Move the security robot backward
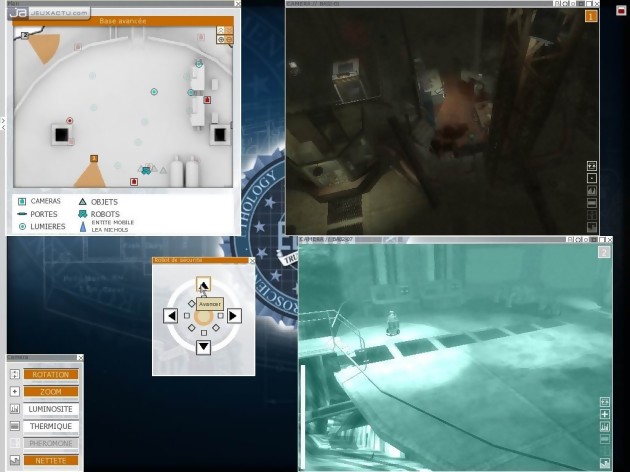 [203, 347]
